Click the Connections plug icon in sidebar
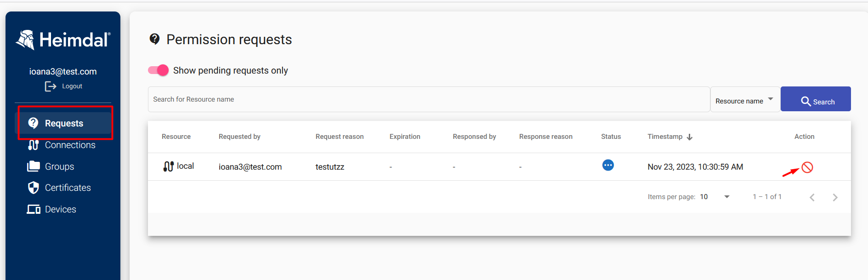This screenshot has height=280, width=868. tap(34, 145)
